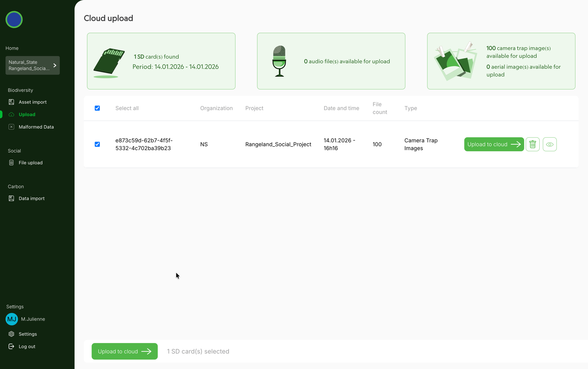
Task: Click the Organization column header
Action: (217, 108)
